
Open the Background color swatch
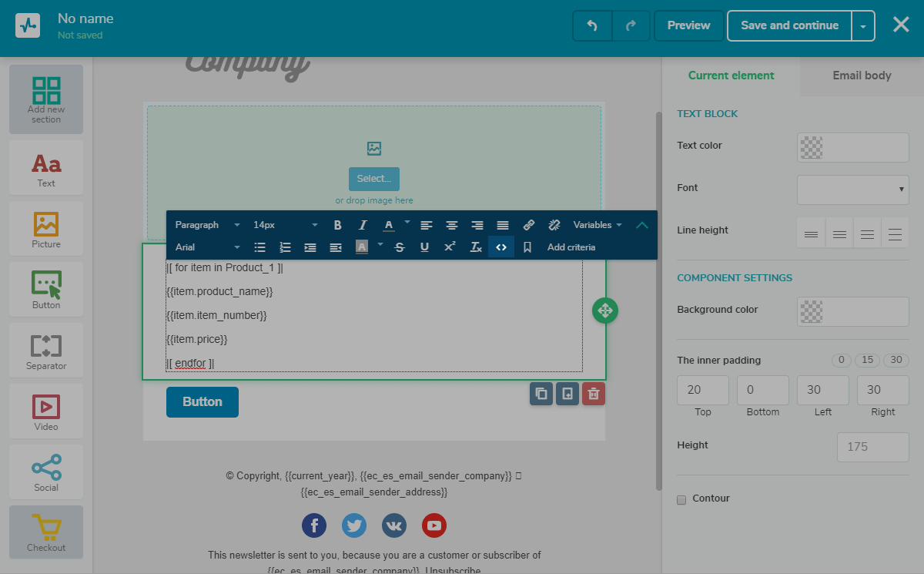pyautogui.click(x=852, y=311)
